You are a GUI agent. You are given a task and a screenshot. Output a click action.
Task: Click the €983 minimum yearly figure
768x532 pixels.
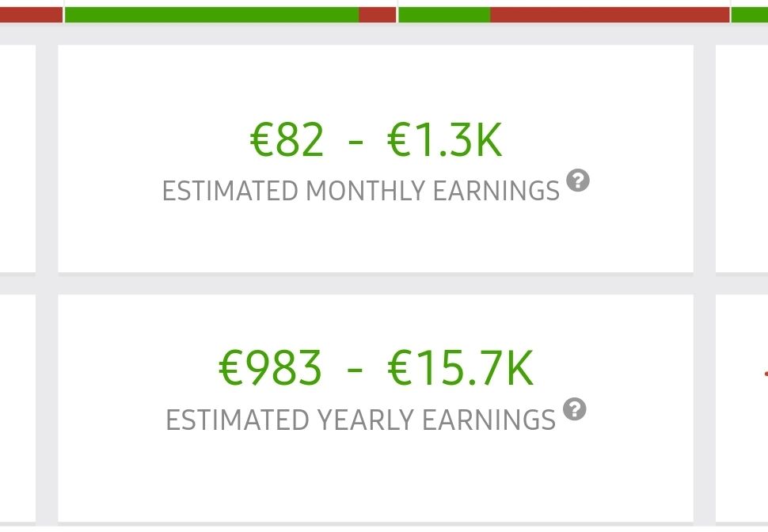(270, 368)
